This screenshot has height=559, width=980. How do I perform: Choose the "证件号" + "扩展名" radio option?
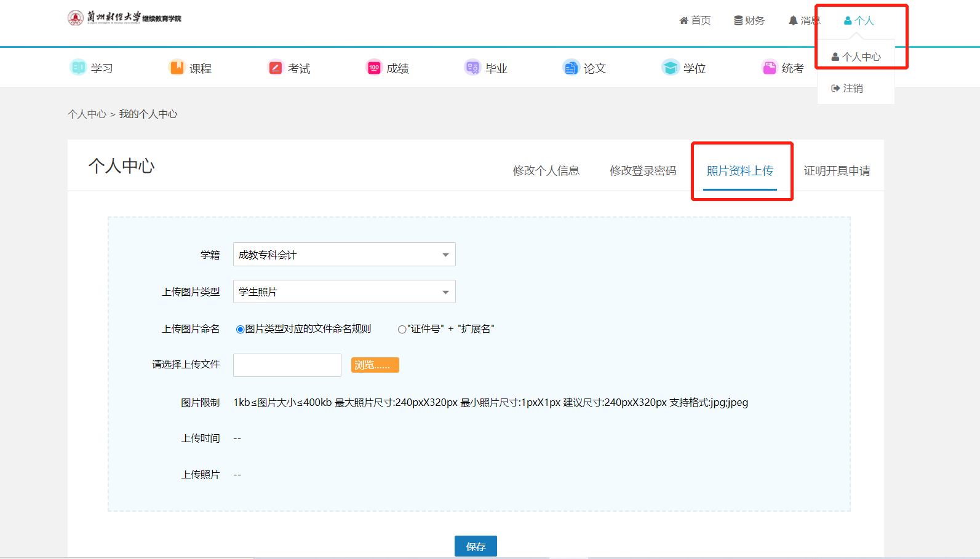402,330
